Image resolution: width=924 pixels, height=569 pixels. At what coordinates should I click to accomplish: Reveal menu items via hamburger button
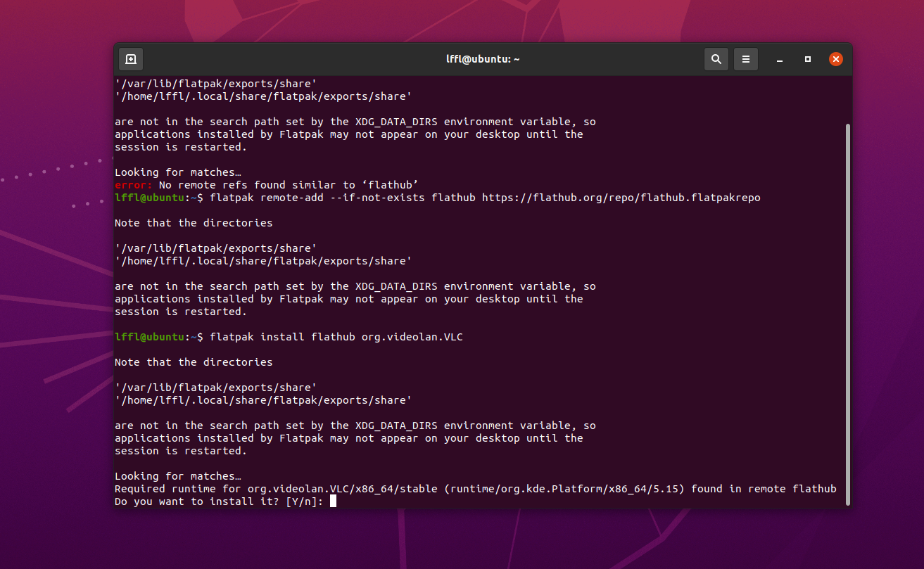745,59
